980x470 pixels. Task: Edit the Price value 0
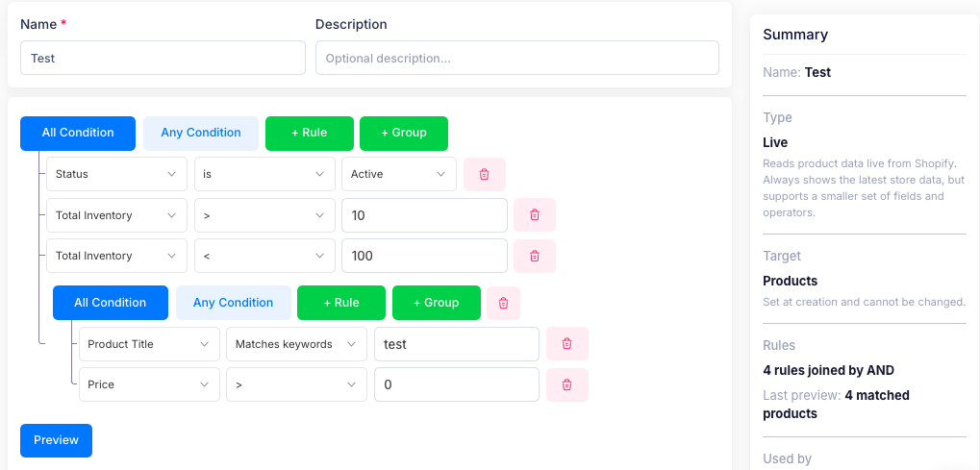[x=457, y=384]
